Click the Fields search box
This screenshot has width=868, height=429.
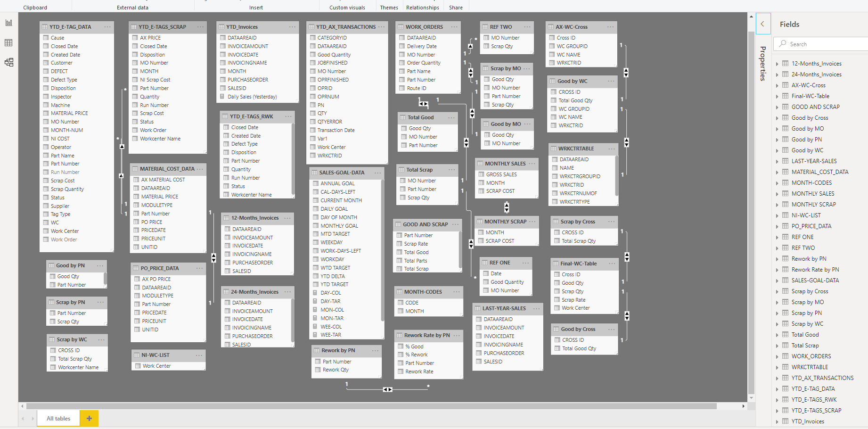click(821, 44)
